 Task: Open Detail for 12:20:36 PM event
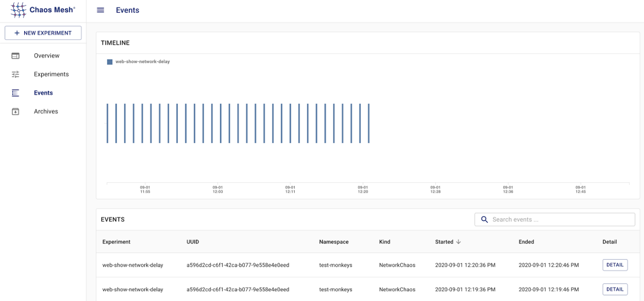coord(614,265)
